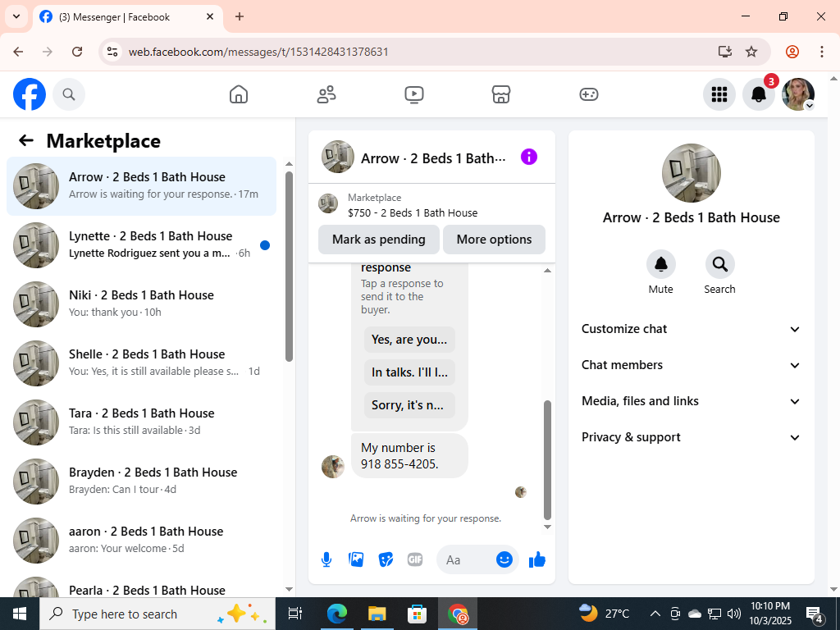Open the Gaming controller icon
Image resolution: width=840 pixels, height=630 pixels.
point(589,94)
